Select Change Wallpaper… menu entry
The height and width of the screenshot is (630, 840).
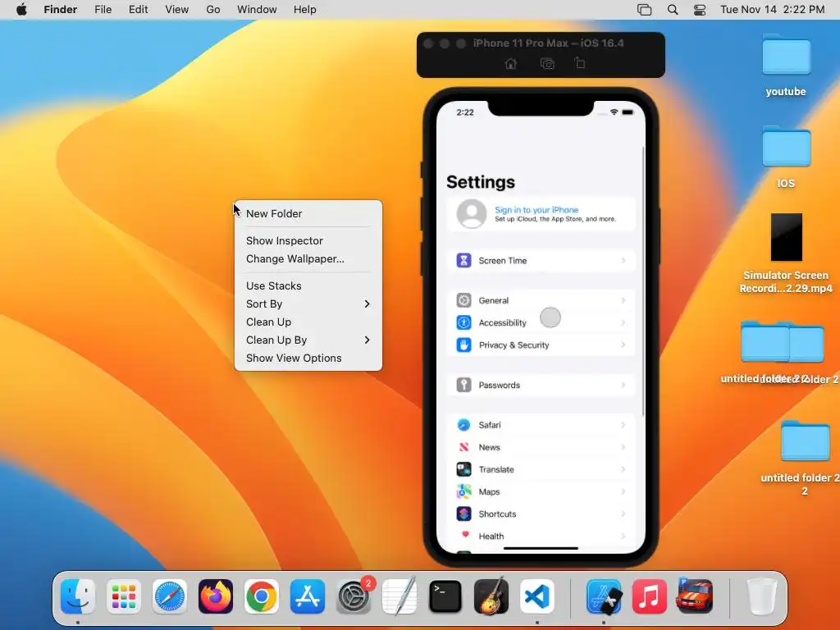tap(308, 258)
